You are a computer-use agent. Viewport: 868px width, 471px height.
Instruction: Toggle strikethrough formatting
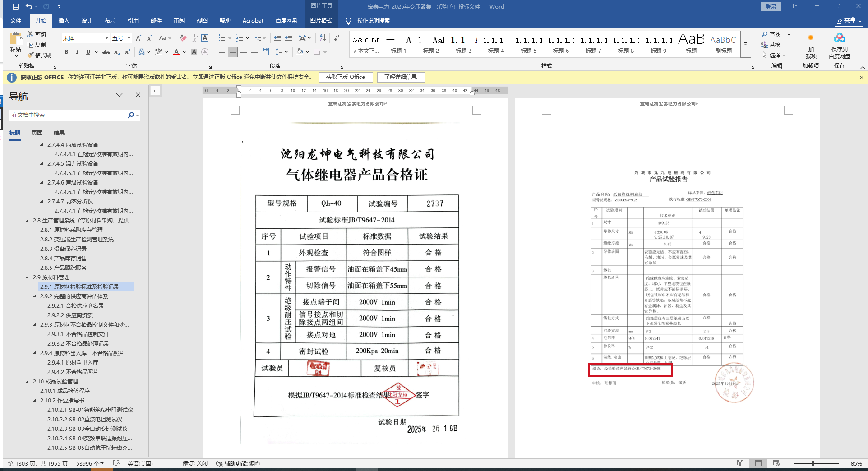[106, 52]
